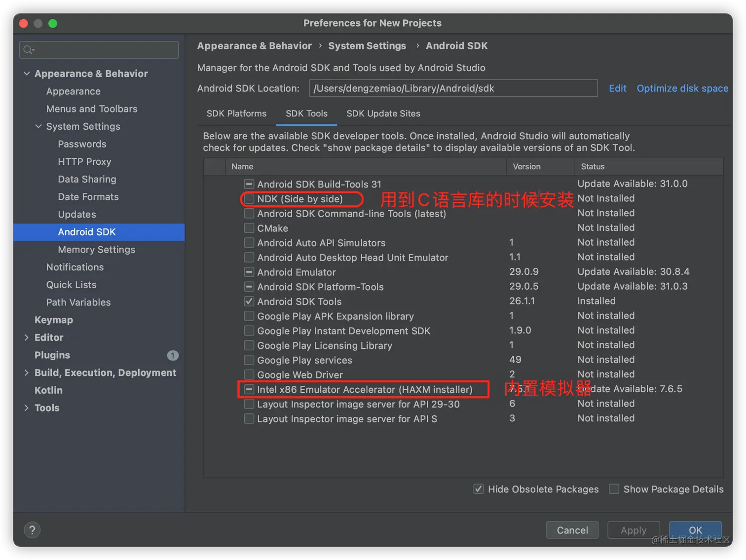The image size is (746, 560).
Task: Expand Build, Execution, Deployment section
Action: pos(27,373)
